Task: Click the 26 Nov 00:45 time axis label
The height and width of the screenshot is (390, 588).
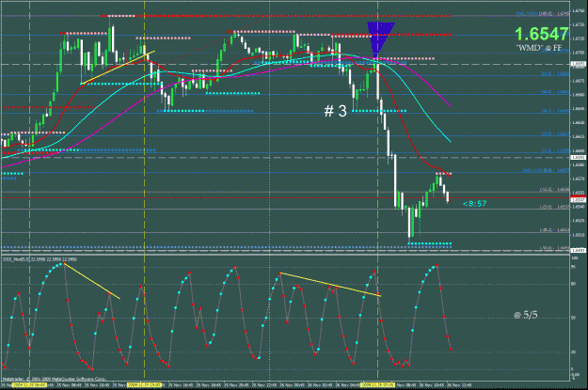Action: pos(293,384)
